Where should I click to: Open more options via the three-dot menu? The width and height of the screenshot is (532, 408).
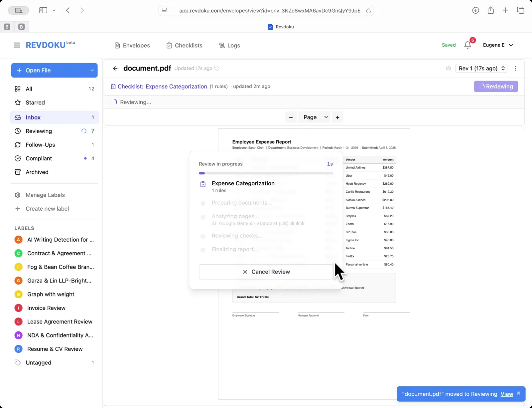coord(515,68)
